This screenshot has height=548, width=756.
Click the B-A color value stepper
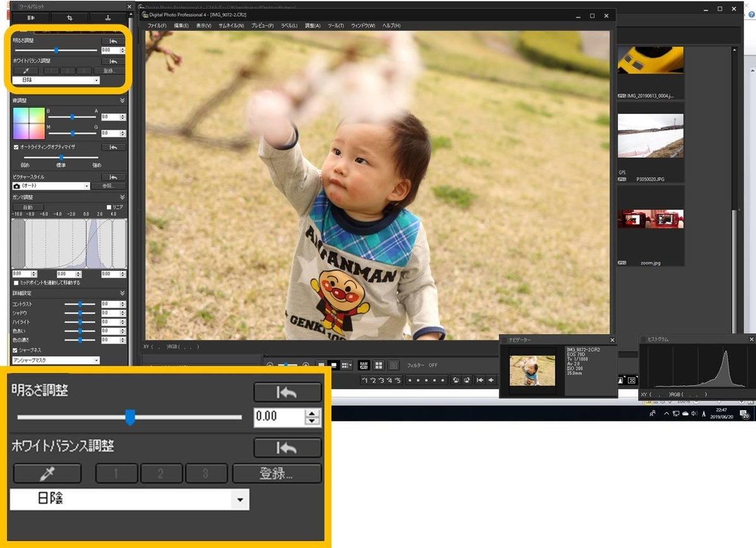coord(123,117)
